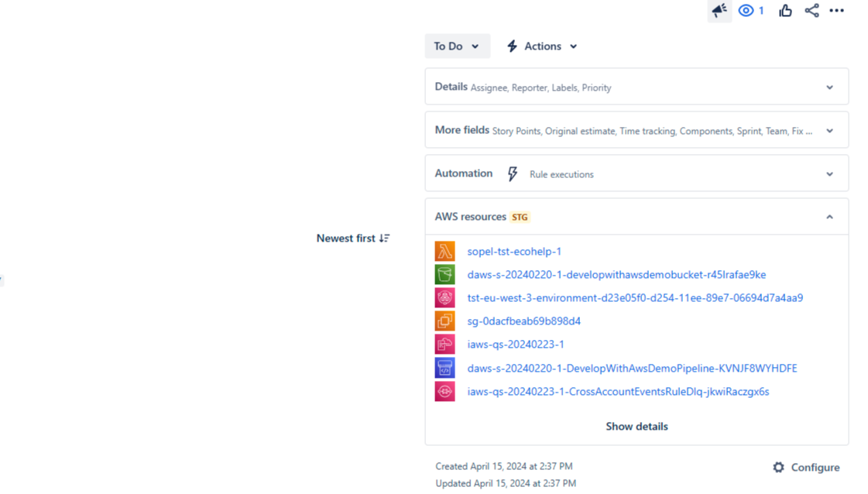Open the iaws-qs-20240223-1 link
The image size is (868, 494).
516,345
